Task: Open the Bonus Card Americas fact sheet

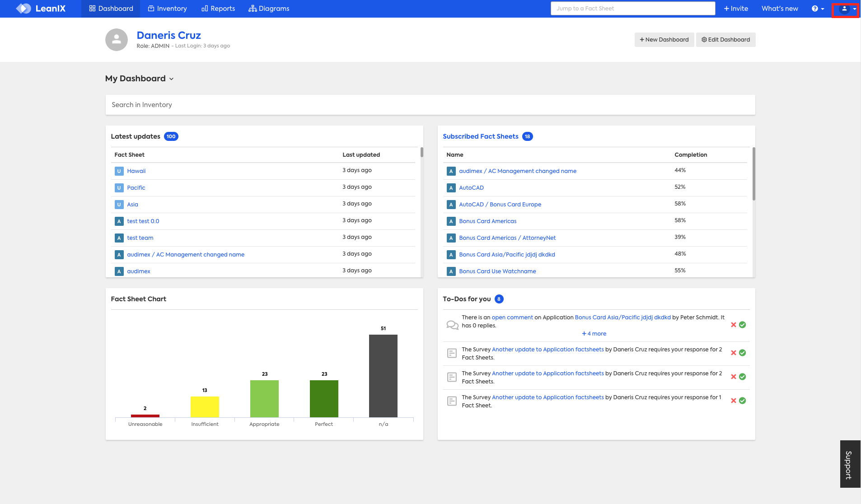Action: 488,221
